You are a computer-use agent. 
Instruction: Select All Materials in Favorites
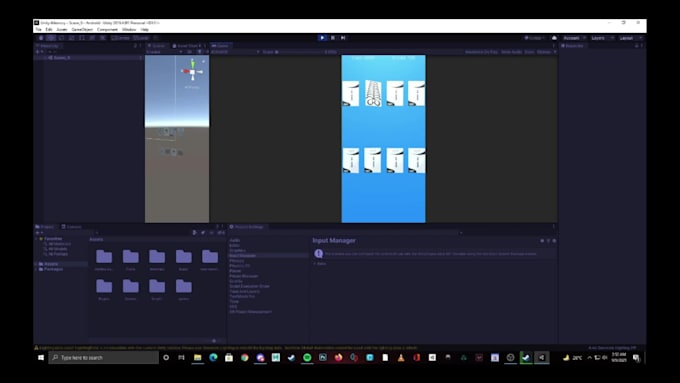[59, 244]
